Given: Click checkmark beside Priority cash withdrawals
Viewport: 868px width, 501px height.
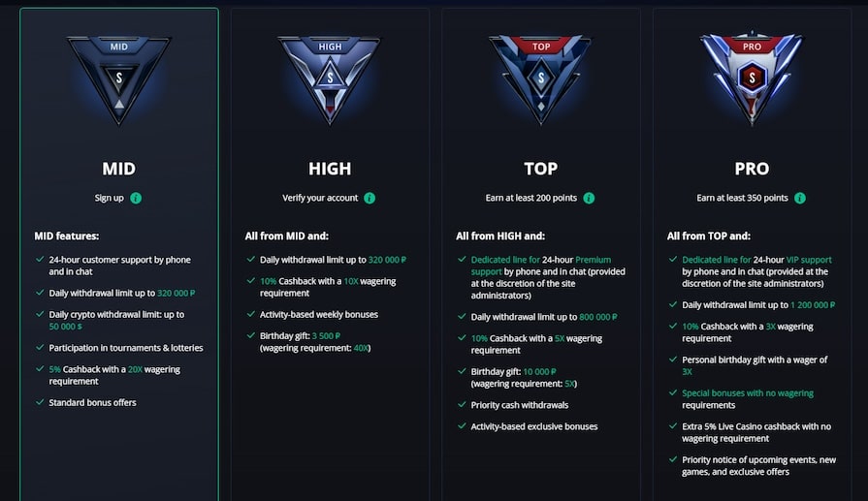Looking at the screenshot, I should (462, 405).
